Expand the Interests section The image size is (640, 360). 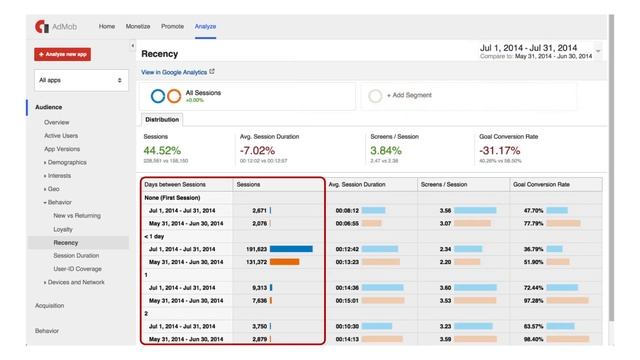click(58, 176)
